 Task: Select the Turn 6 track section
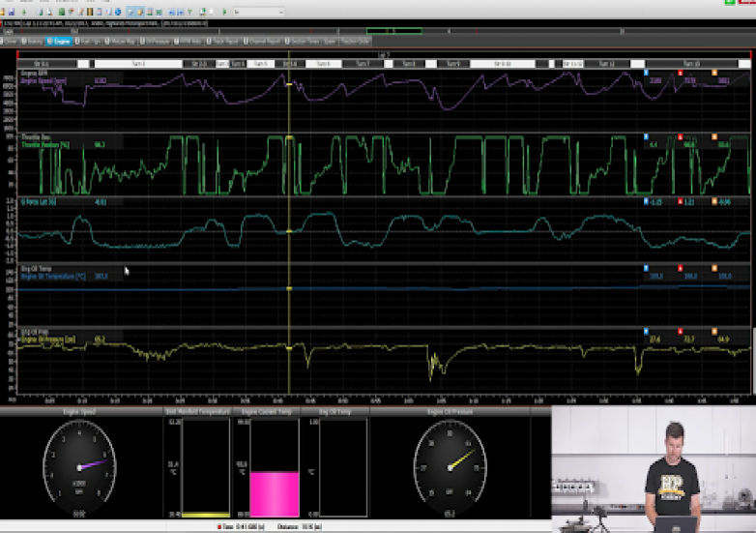point(324,64)
